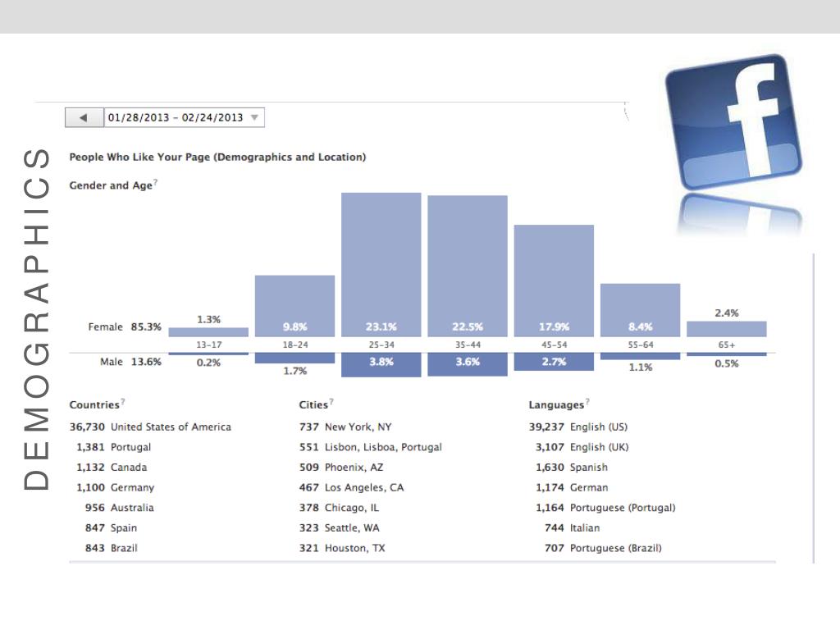Click the 0.2% male 13-17 value
The width and height of the screenshot is (840, 630).
pos(208,363)
